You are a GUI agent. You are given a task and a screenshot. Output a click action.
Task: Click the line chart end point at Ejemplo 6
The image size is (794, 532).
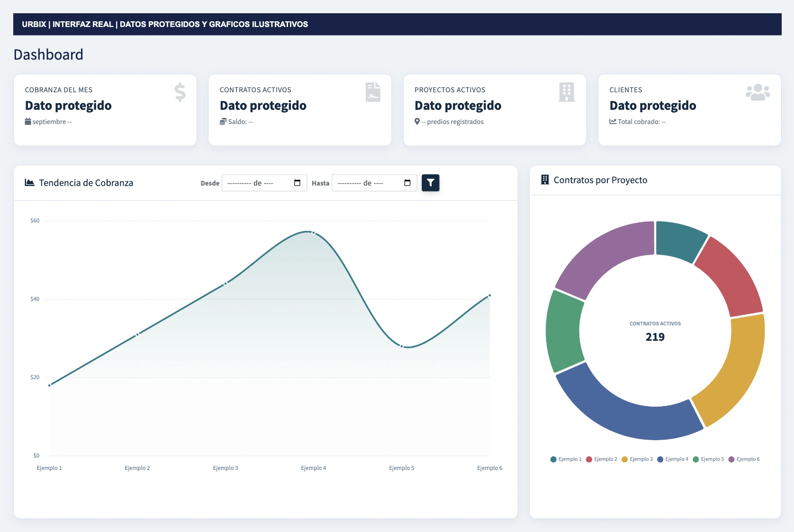tap(490, 295)
